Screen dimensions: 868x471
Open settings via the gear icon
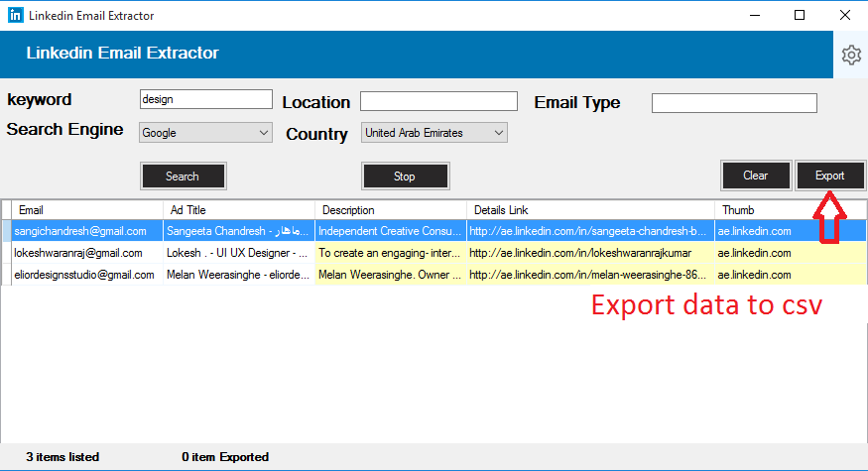851,55
